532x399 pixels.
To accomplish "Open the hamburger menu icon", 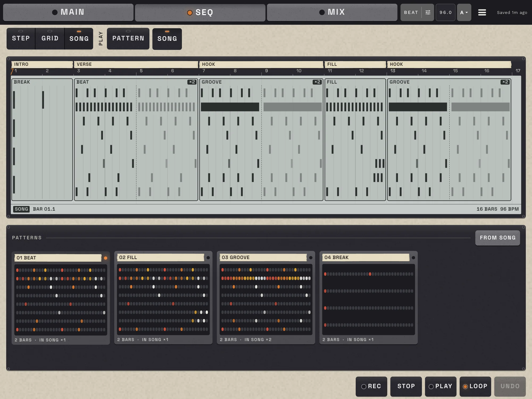I will (x=482, y=13).
